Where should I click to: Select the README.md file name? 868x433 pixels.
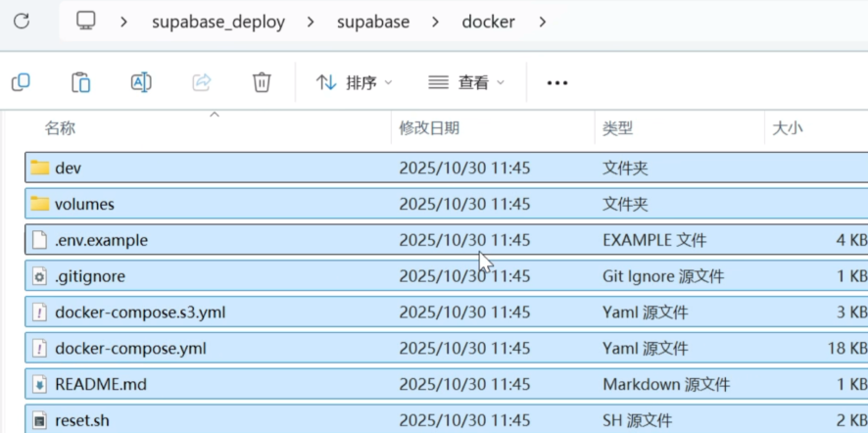(x=101, y=384)
